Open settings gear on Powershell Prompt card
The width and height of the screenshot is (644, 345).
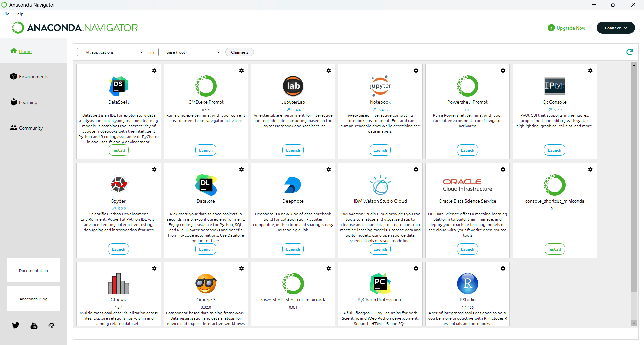503,71
